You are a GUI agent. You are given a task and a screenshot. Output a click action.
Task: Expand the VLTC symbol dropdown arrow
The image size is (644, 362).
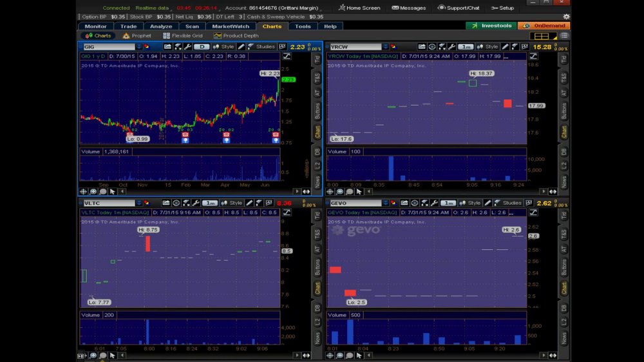point(139,203)
